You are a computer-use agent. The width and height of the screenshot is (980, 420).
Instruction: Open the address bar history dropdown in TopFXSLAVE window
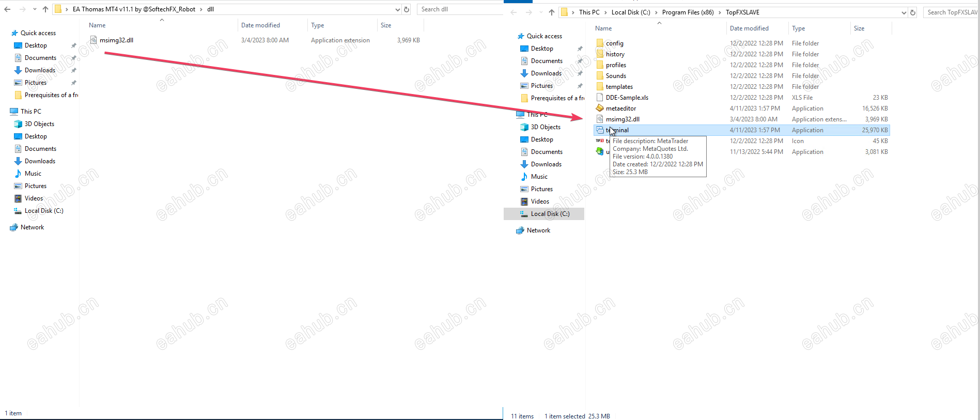pos(904,12)
